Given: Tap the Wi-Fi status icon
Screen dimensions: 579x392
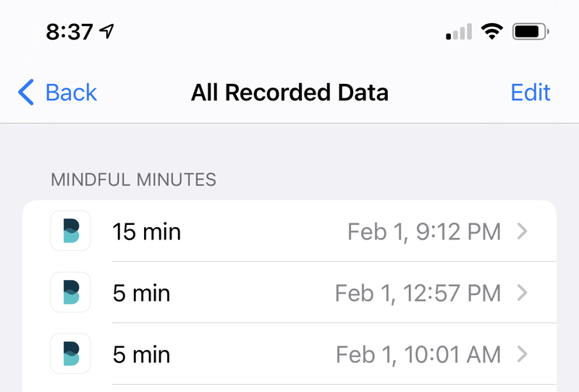Looking at the screenshot, I should pos(491,31).
